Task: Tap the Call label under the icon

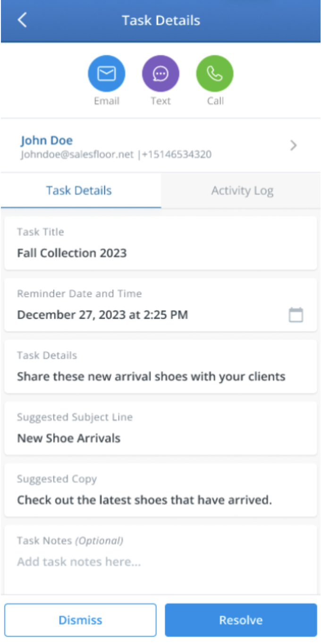Action: 215,101
